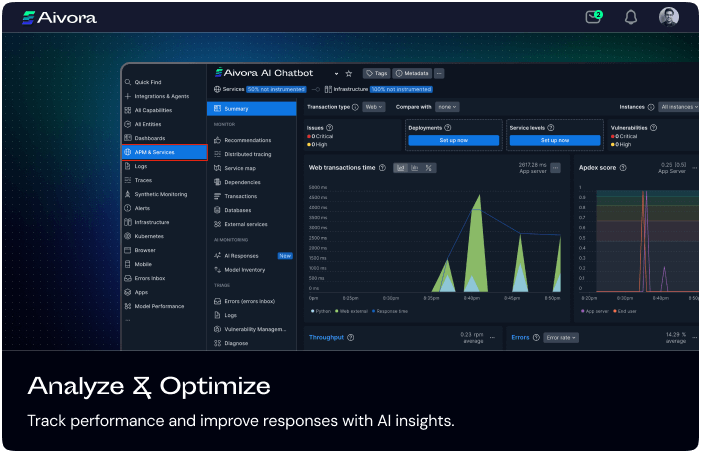Viewport: 701px width, 453px height.
Task: Open the All instances dropdown
Action: pos(678,106)
